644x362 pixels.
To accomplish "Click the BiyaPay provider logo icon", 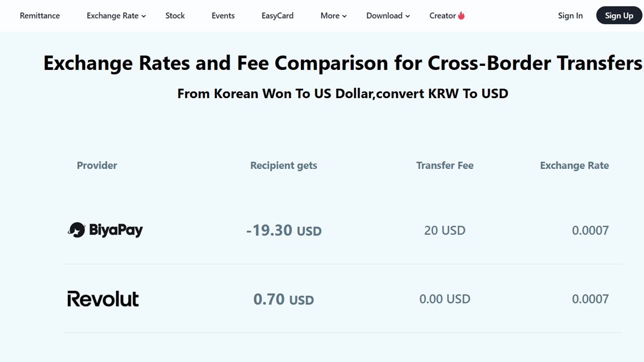I will tap(76, 230).
